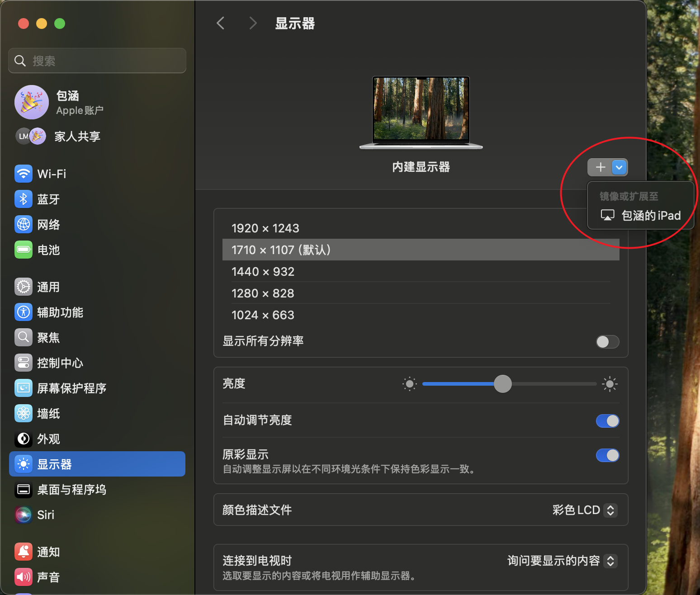Click the back navigation arrow
This screenshot has height=595, width=700.
pyautogui.click(x=220, y=23)
